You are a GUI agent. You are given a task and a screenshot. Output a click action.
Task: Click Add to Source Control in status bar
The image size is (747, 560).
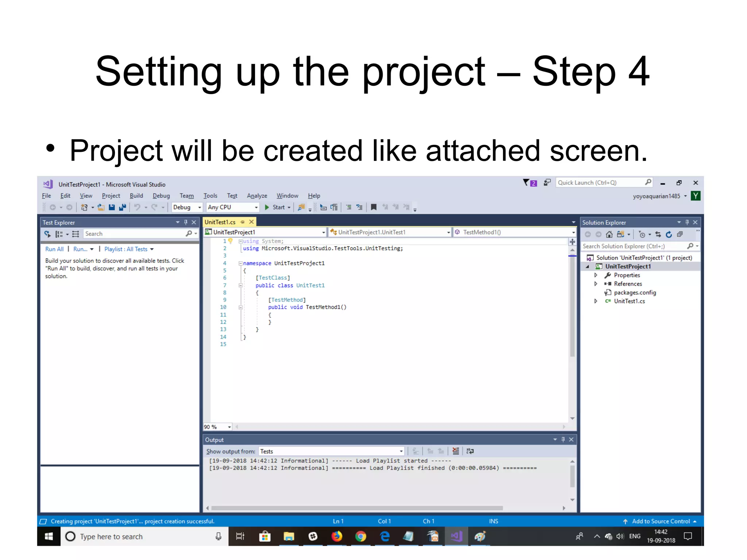coord(660,521)
